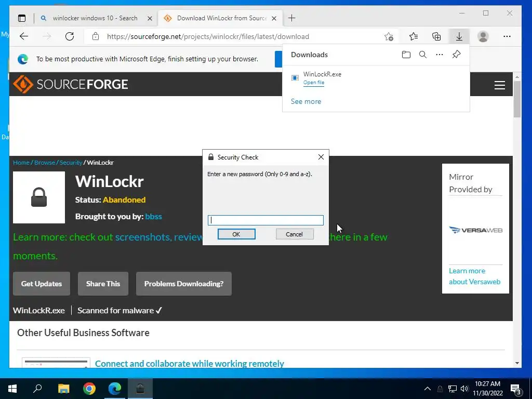Image resolution: width=532 pixels, height=399 pixels.
Task: Reload the page with the refresh icon
Action: (x=70, y=36)
